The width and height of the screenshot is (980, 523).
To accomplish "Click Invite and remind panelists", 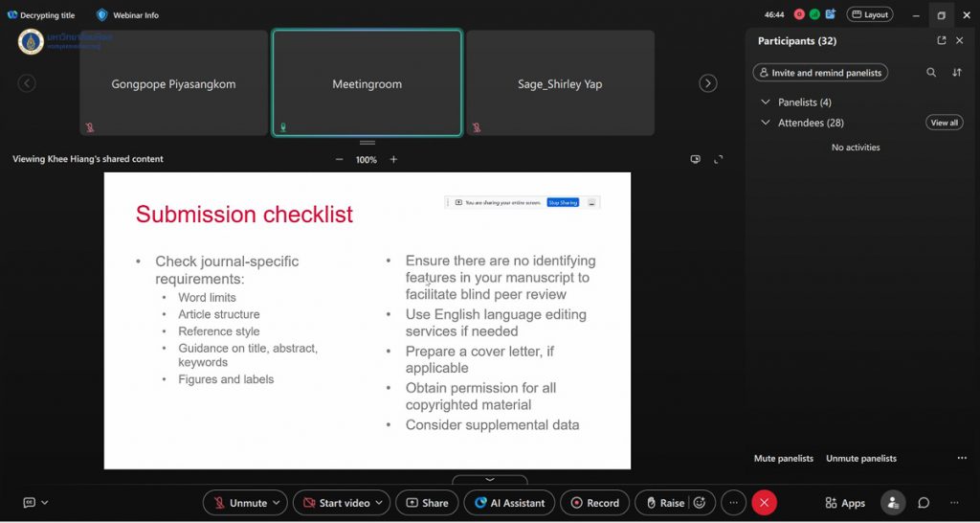I will (x=819, y=73).
